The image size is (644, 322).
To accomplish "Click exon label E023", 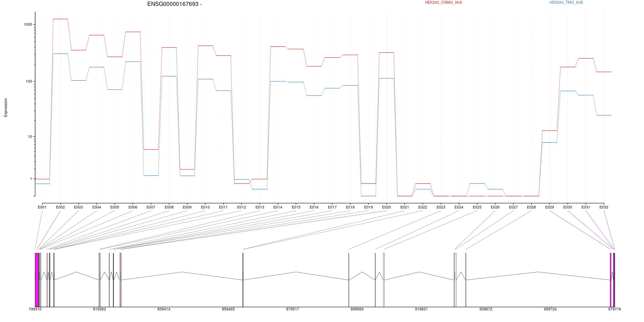I will [x=441, y=207].
